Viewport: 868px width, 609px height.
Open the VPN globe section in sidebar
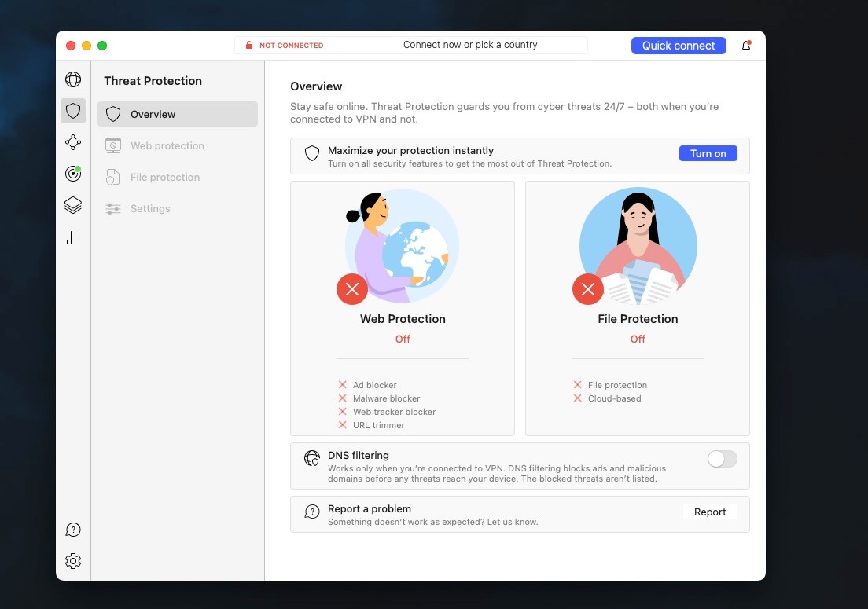coord(73,79)
